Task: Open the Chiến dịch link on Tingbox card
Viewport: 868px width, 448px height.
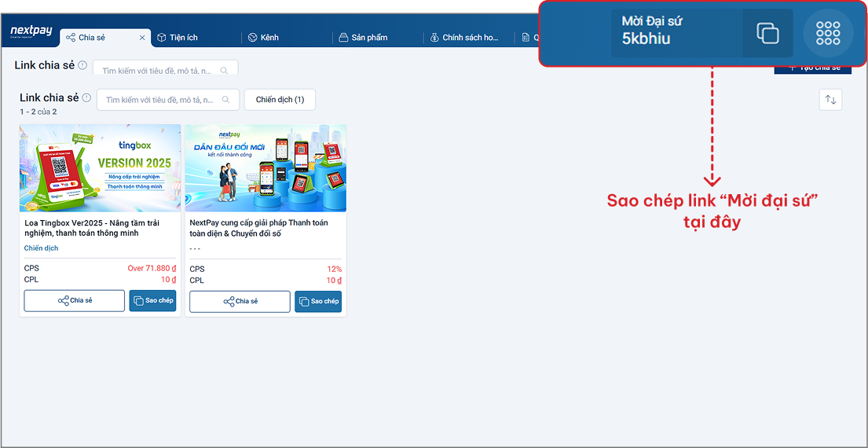Action: (41, 248)
